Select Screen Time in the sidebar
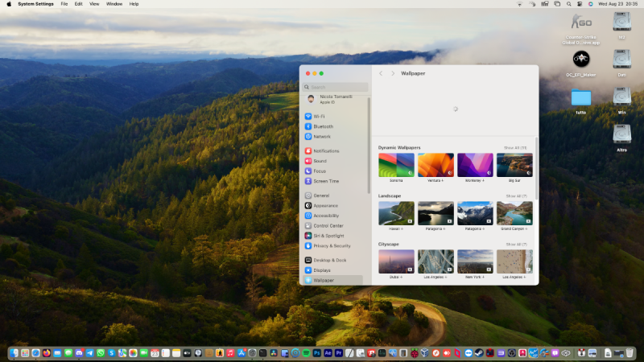The width and height of the screenshot is (644, 362). pos(326,181)
